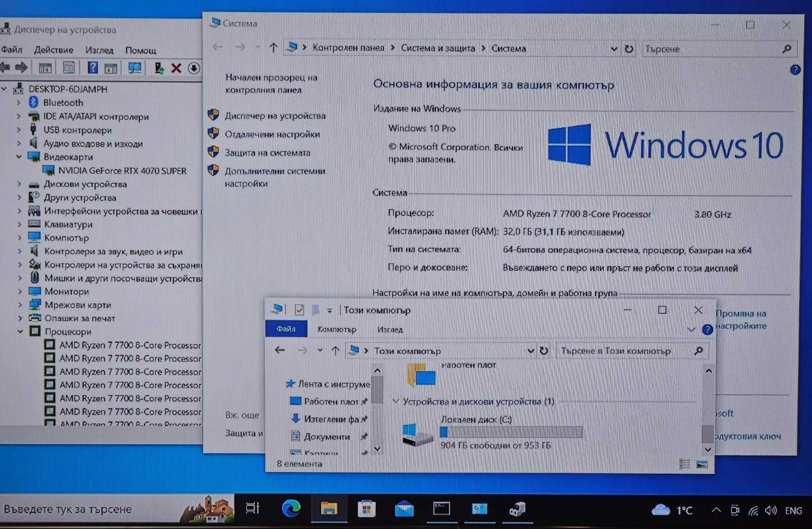Image resolution: width=812 pixels, height=529 pixels.
Task: Expand the Монитори node
Action: click(x=20, y=291)
